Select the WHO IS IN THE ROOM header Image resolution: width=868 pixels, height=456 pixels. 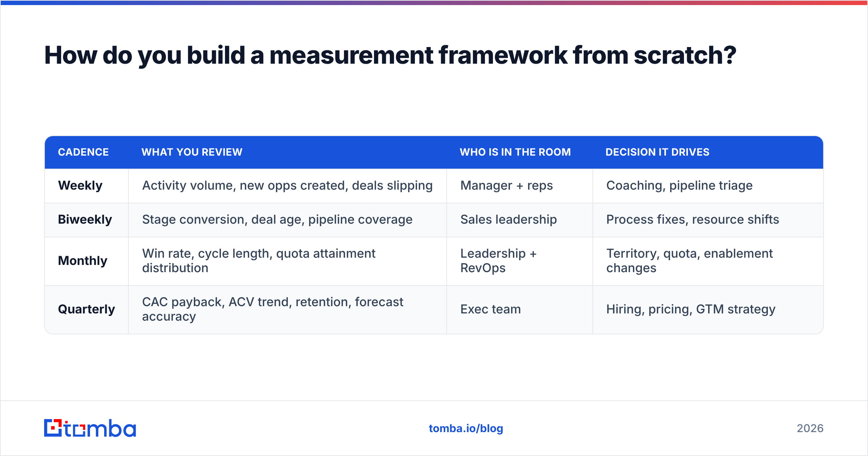click(515, 152)
